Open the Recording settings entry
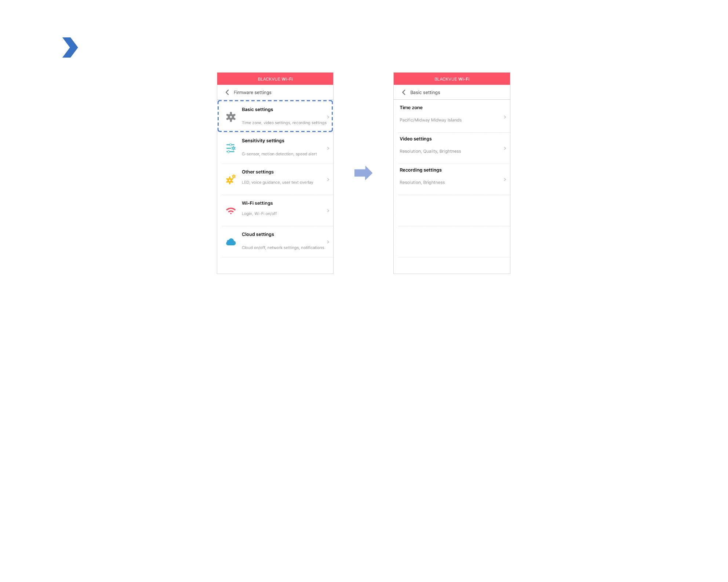728x582 pixels. 452,179
